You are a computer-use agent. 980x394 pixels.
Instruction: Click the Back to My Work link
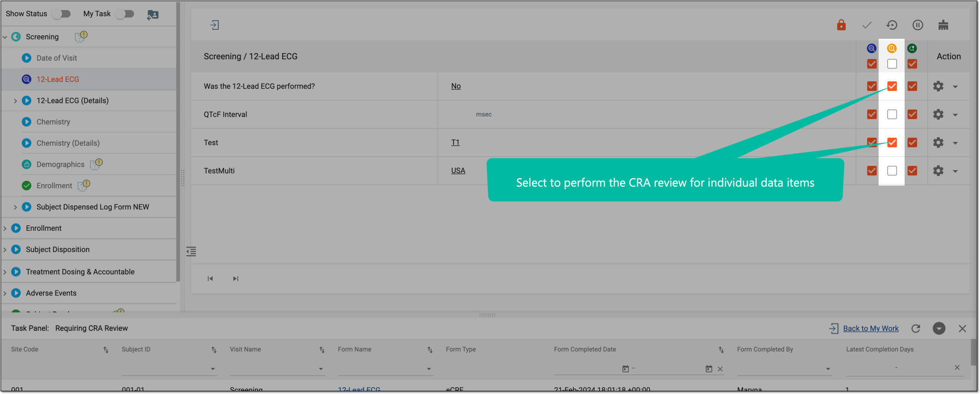871,329
